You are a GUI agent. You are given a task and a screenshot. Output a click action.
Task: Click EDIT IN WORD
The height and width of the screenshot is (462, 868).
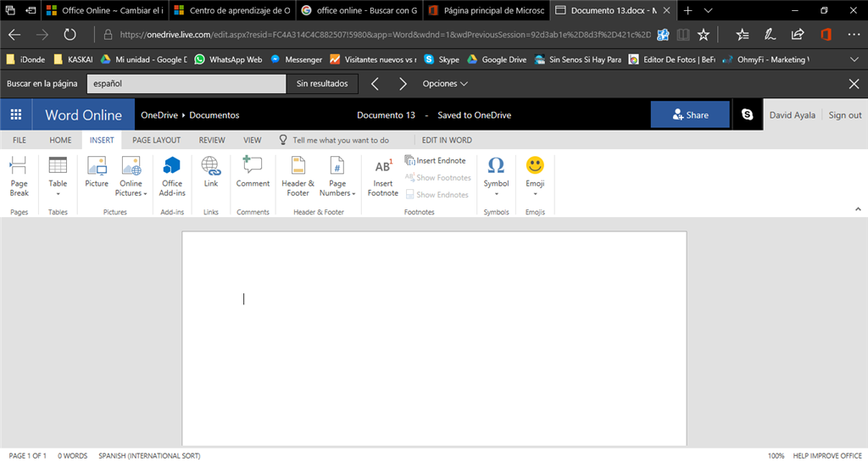[x=447, y=140]
